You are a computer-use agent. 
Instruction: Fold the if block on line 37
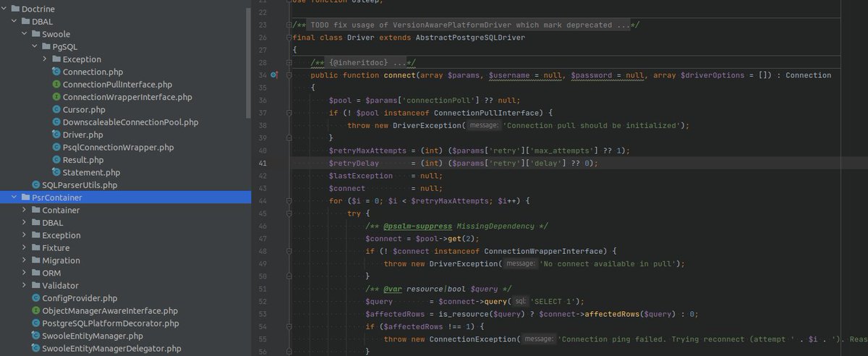coord(289,113)
